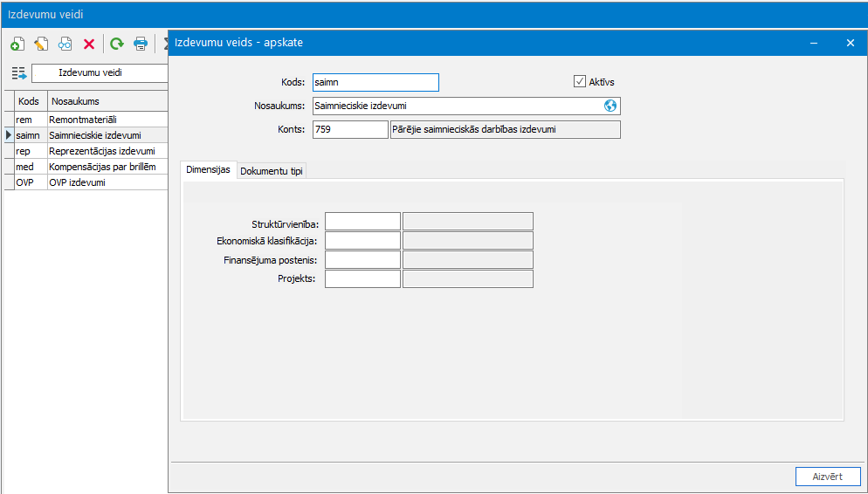
Task: Open the list view selector icon
Action: click(x=19, y=73)
